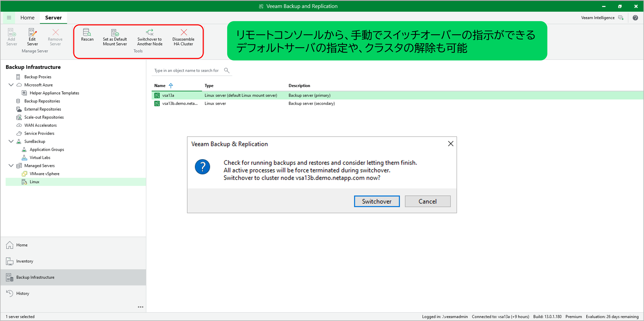
Task: Close the Veeam Backup & Replication dialog
Action: [451, 143]
